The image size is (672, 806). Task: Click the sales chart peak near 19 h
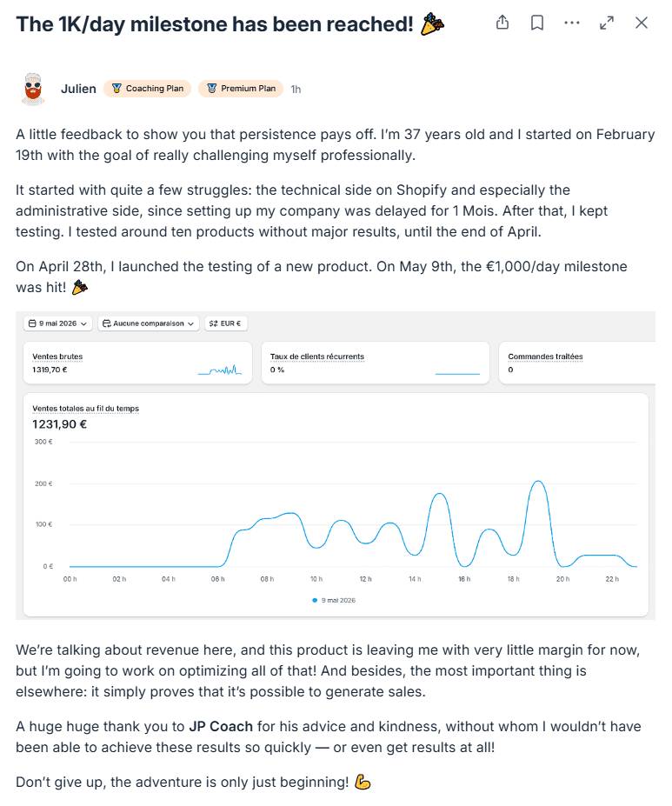[x=538, y=482]
